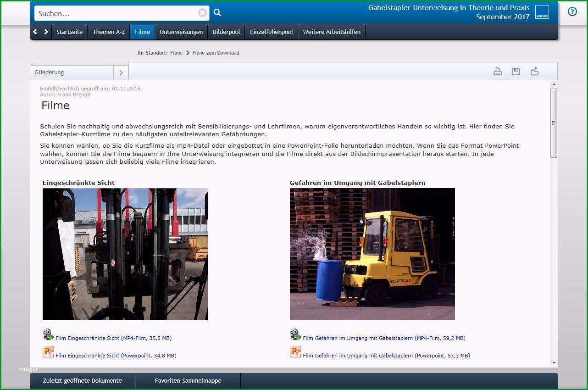Image resolution: width=588 pixels, height=390 pixels.
Task: Download Film Eingeschränkte Sicht Powerpoint link
Action: click(116, 356)
